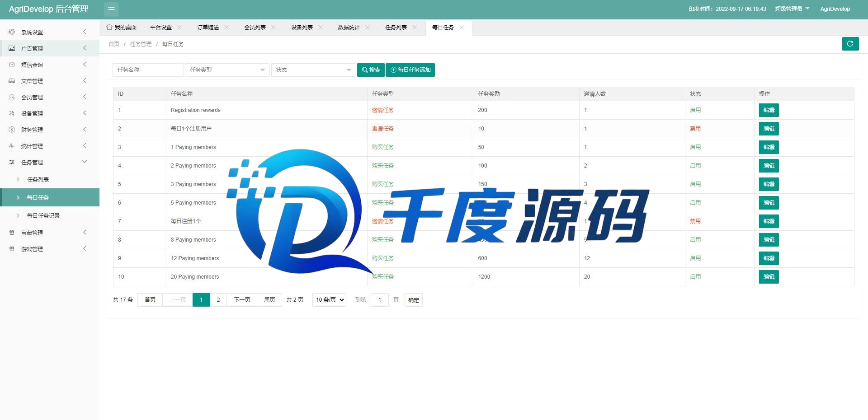Click the 任务名称 search input
Screen dimensions: 868x420
[x=148, y=70]
